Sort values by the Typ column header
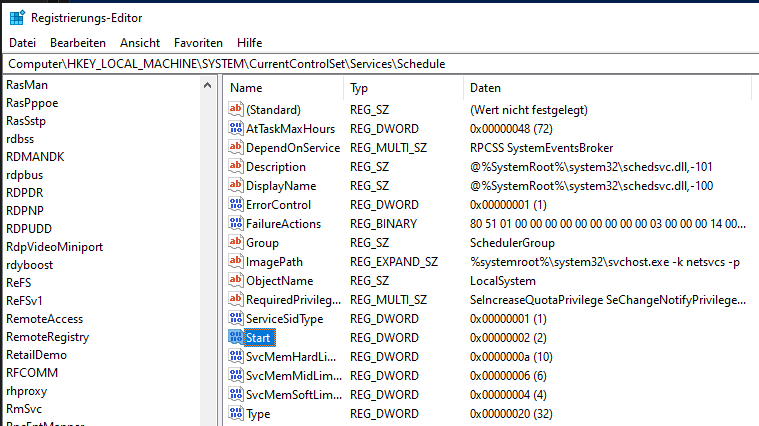The height and width of the screenshot is (426, 759). (403, 88)
